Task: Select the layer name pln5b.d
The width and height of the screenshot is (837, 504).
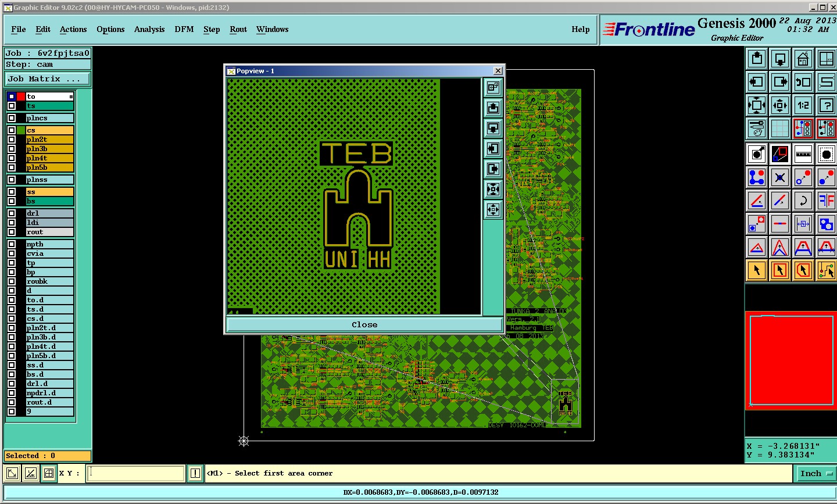Action: point(50,356)
